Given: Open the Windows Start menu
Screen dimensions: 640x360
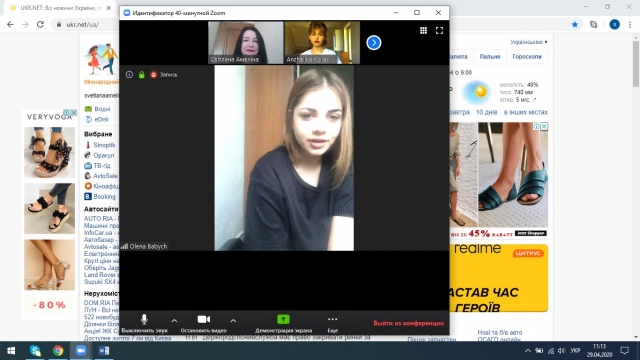Looking at the screenshot, I should click(x=11, y=351).
